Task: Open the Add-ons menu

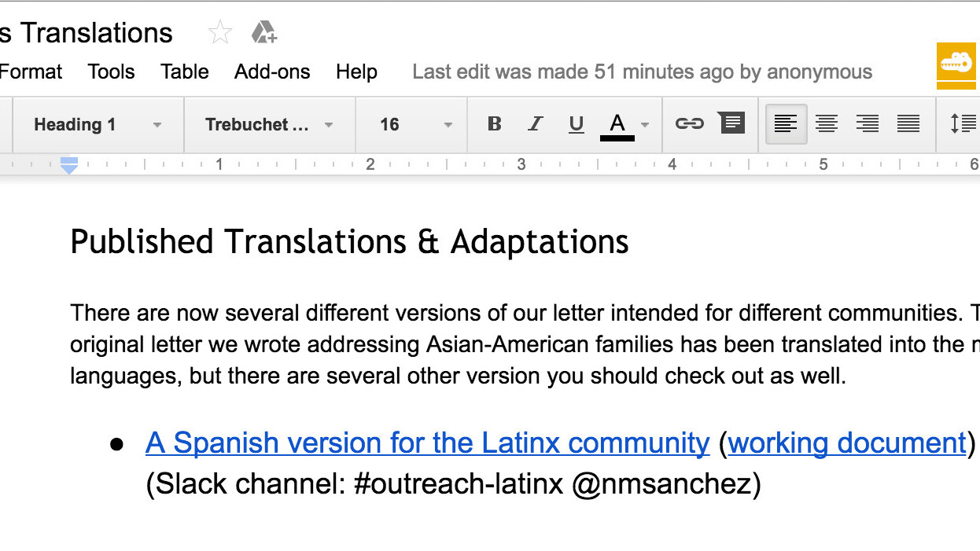Action: pos(272,72)
